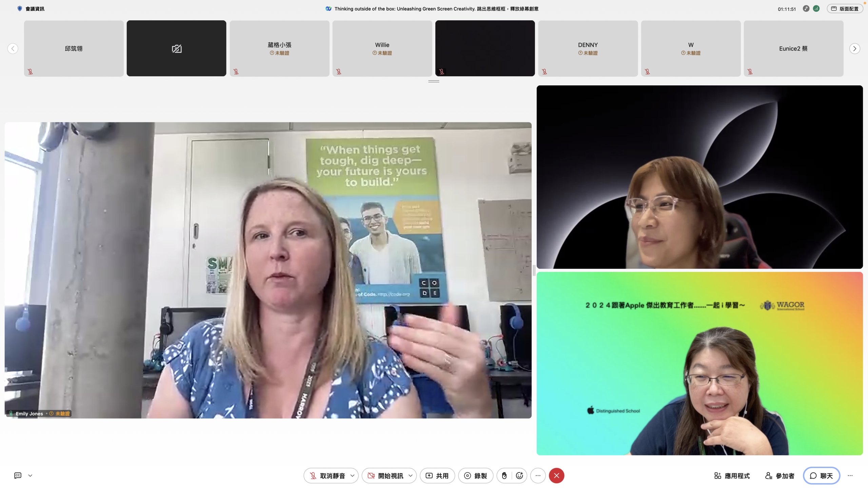Expand caption options chevron at bottom left

[x=30, y=475]
